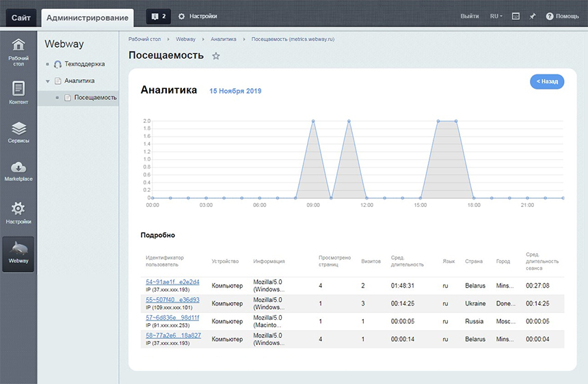This screenshot has height=384, width=588.
Task: Click the chart data point at 09:00 peak
Action: [313, 121]
